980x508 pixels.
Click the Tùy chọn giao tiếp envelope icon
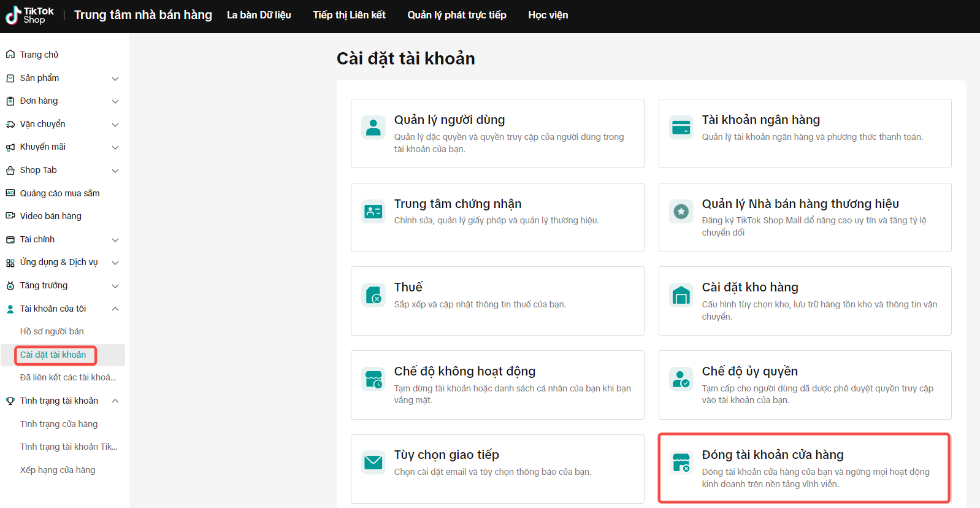(x=373, y=462)
